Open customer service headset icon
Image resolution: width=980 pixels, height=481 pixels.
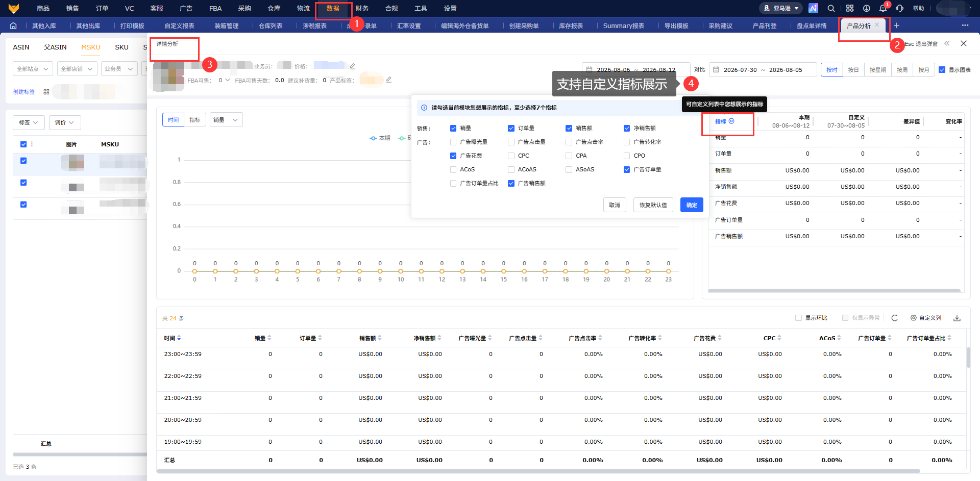pos(900,8)
